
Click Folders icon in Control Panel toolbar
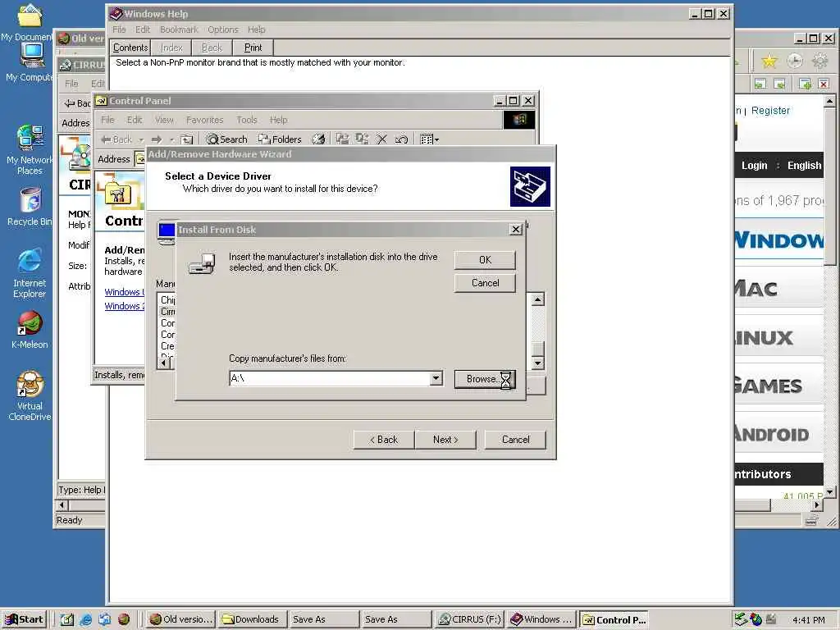[x=280, y=139]
